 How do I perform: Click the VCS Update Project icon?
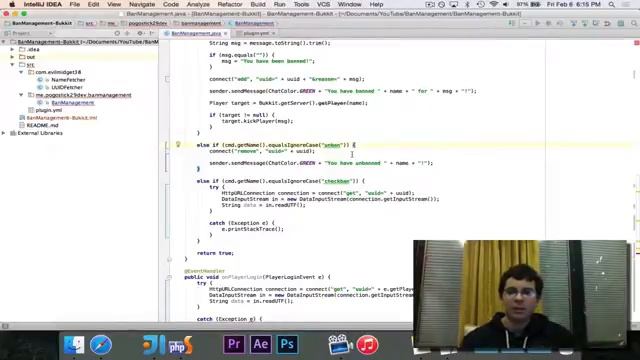click(x=573, y=23)
